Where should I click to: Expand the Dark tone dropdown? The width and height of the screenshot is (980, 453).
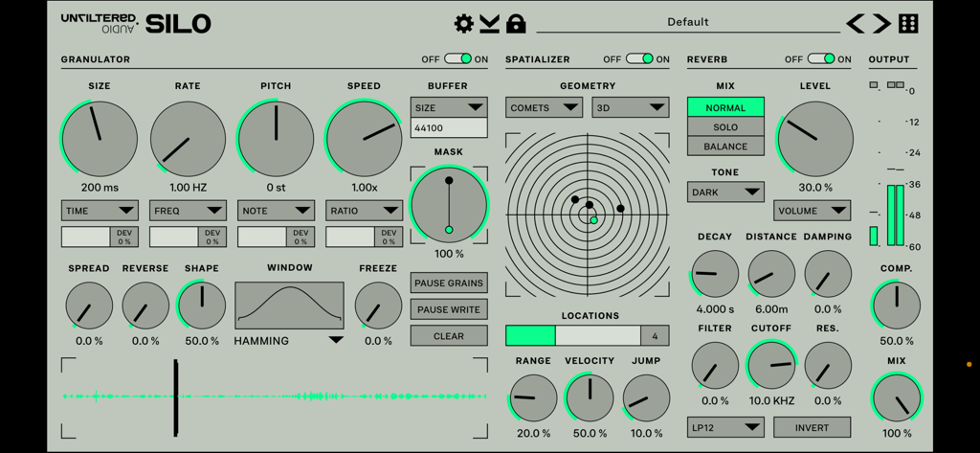tap(725, 193)
